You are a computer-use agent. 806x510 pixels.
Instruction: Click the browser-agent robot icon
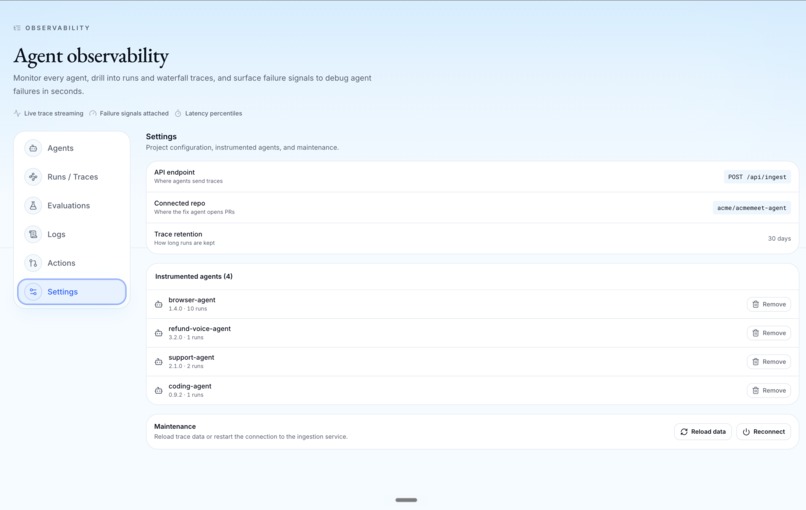(x=159, y=304)
